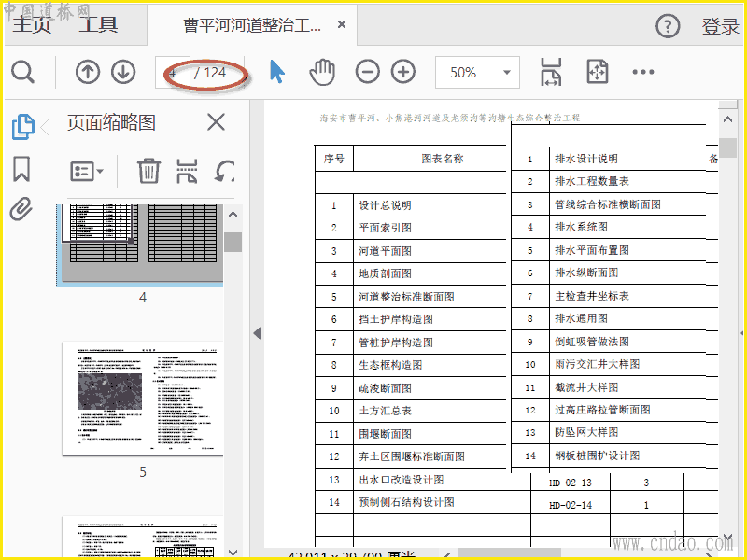747x560 pixels.
Task: Go to next page with down arrow
Action: pos(123,73)
